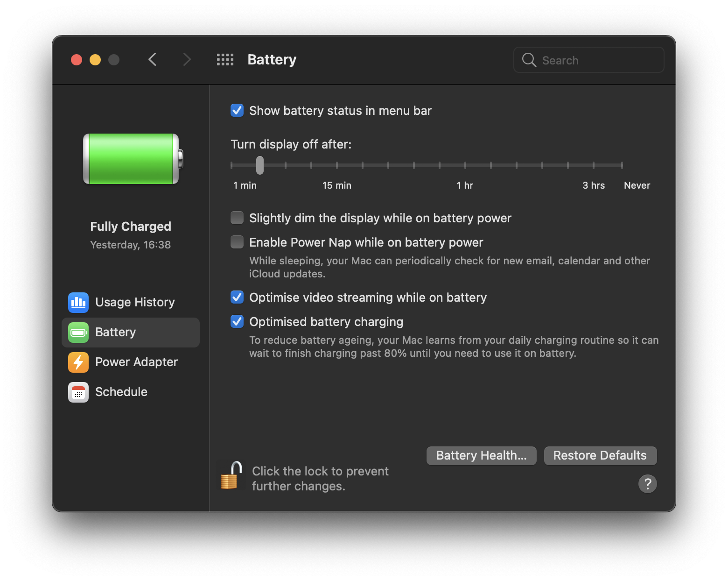Open the Power Adapter section
This screenshot has height=581, width=728.
coord(131,362)
